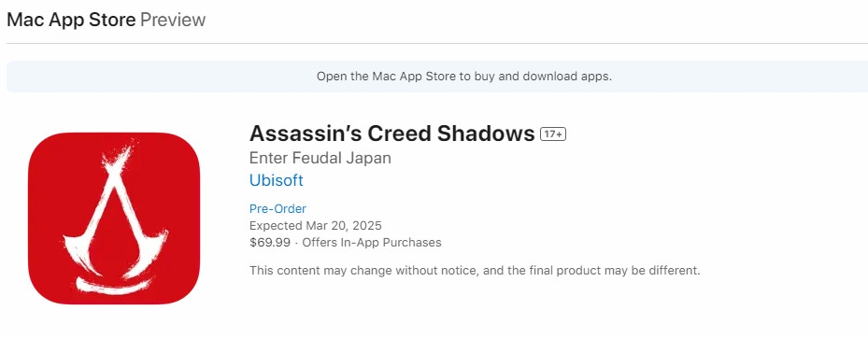Click the content may change disclaimer text
Screen dimensions: 868x338
[475, 271]
